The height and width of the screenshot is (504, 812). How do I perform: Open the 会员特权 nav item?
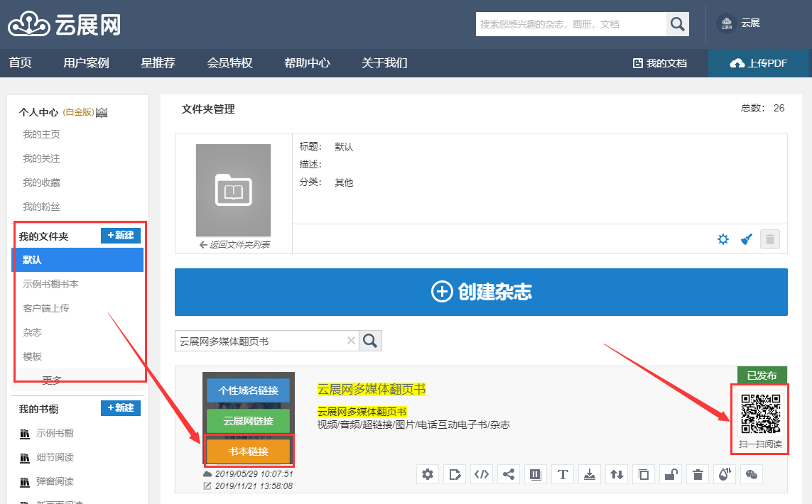tap(230, 63)
